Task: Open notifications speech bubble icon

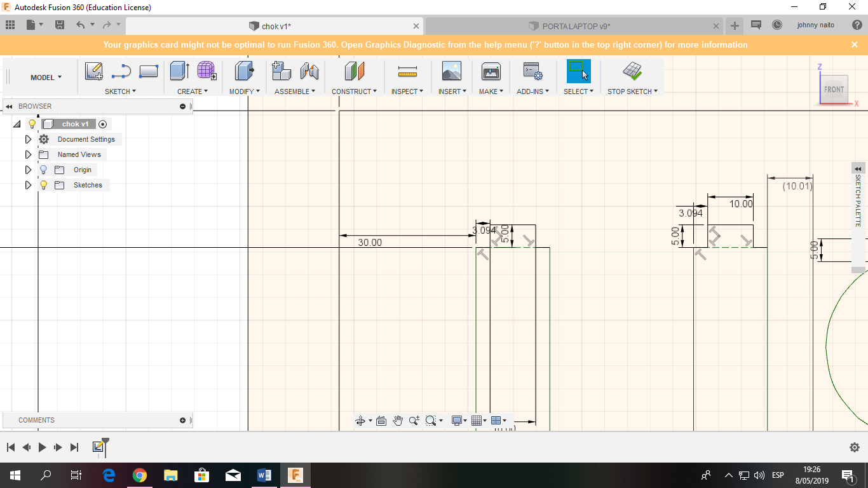Action: click(x=756, y=25)
